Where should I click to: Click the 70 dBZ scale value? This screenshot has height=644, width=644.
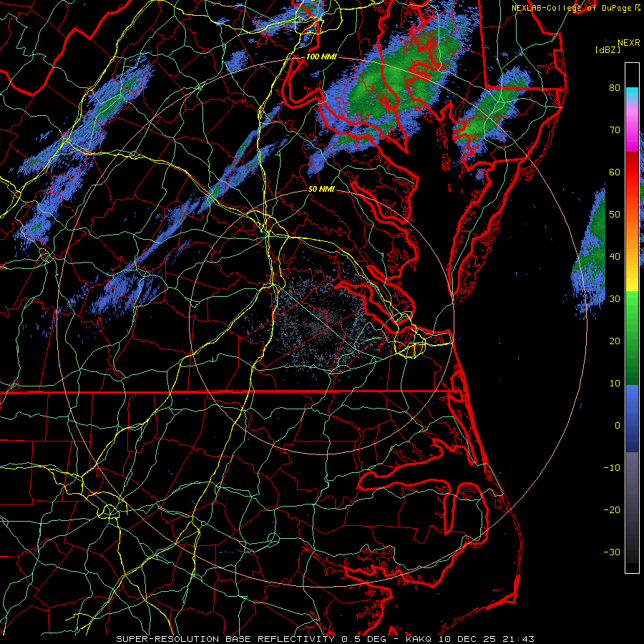click(615, 130)
